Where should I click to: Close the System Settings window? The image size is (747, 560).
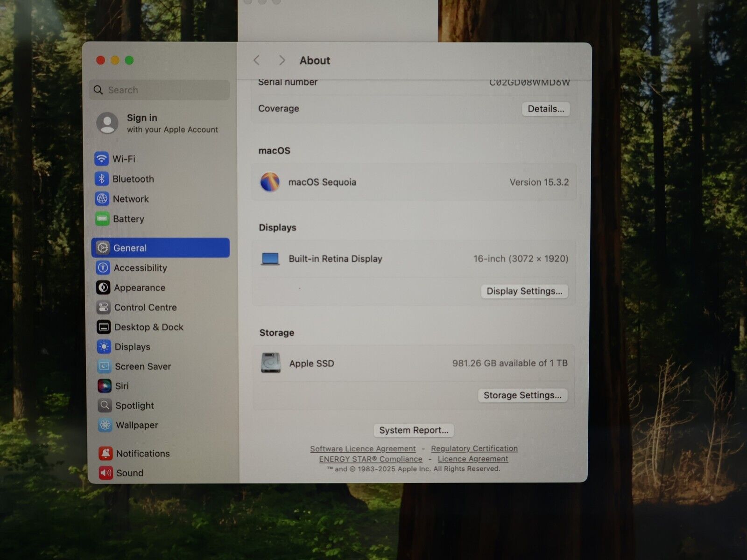tap(100, 60)
